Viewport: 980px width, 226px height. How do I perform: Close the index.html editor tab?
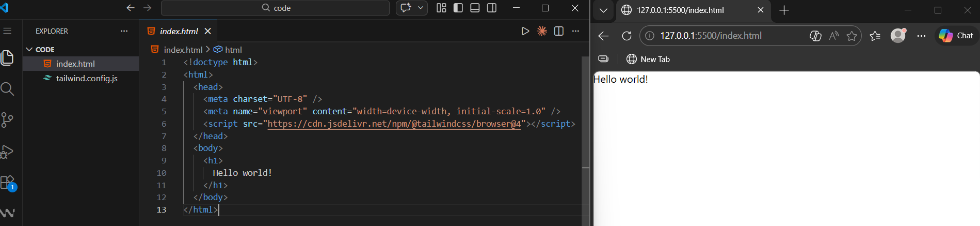[208, 31]
